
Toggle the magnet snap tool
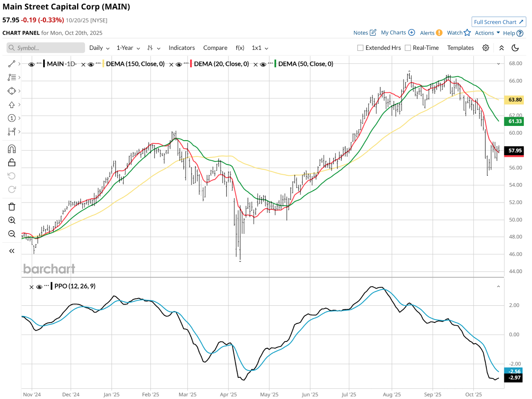click(12, 149)
